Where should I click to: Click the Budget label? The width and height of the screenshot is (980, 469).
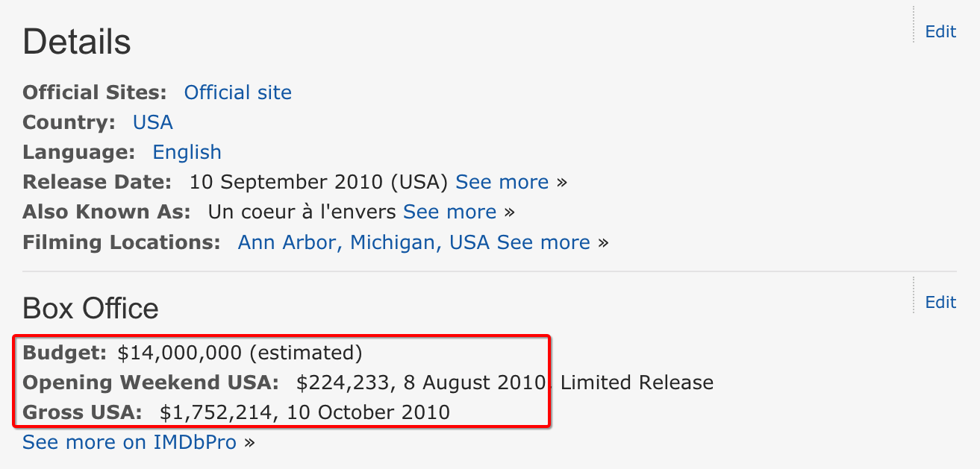[x=65, y=353]
